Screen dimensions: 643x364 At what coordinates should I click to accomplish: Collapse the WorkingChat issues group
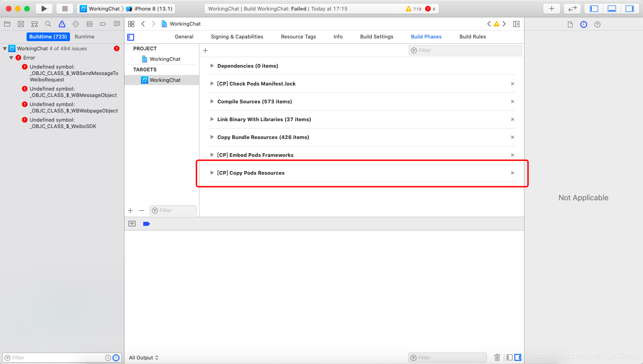[5, 48]
